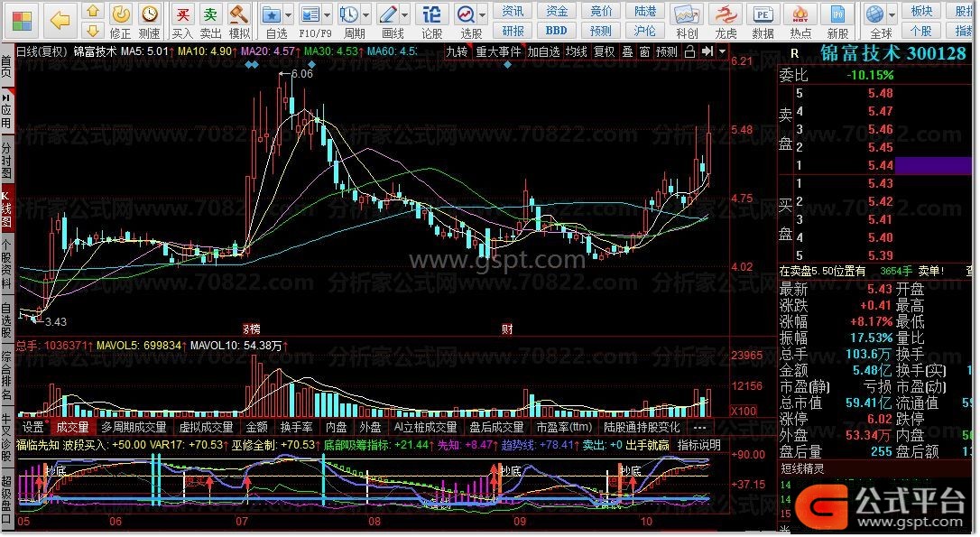The width and height of the screenshot is (980, 537).
Task: Switch to the 金额 amount tab
Action: [256, 428]
